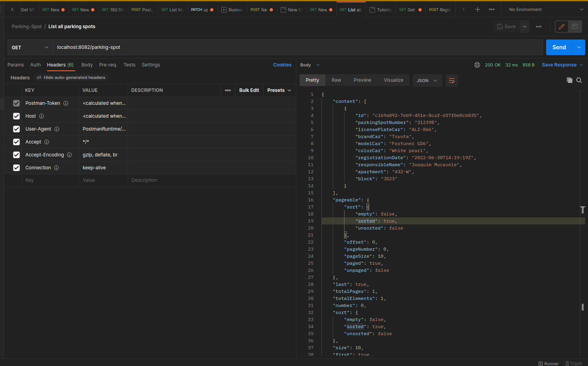The height and width of the screenshot is (366, 588).
Task: Open Trash from status bar
Action: pos(574,363)
